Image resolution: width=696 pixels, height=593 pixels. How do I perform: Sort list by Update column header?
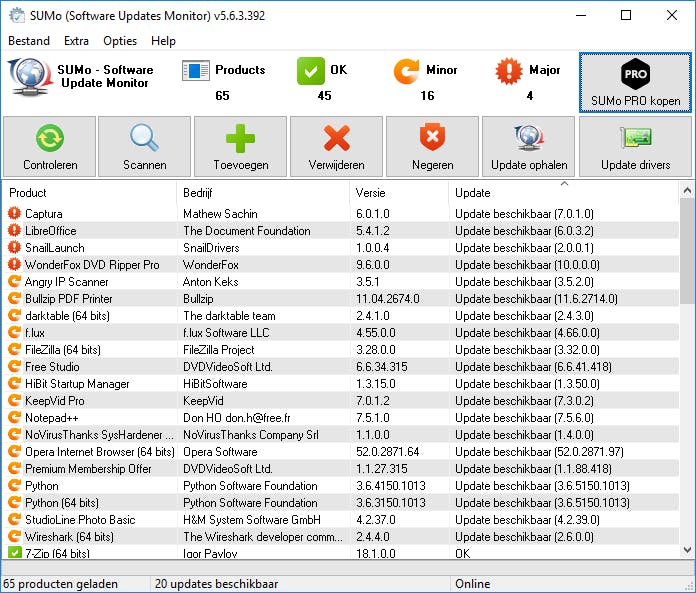pyautogui.click(x=564, y=193)
